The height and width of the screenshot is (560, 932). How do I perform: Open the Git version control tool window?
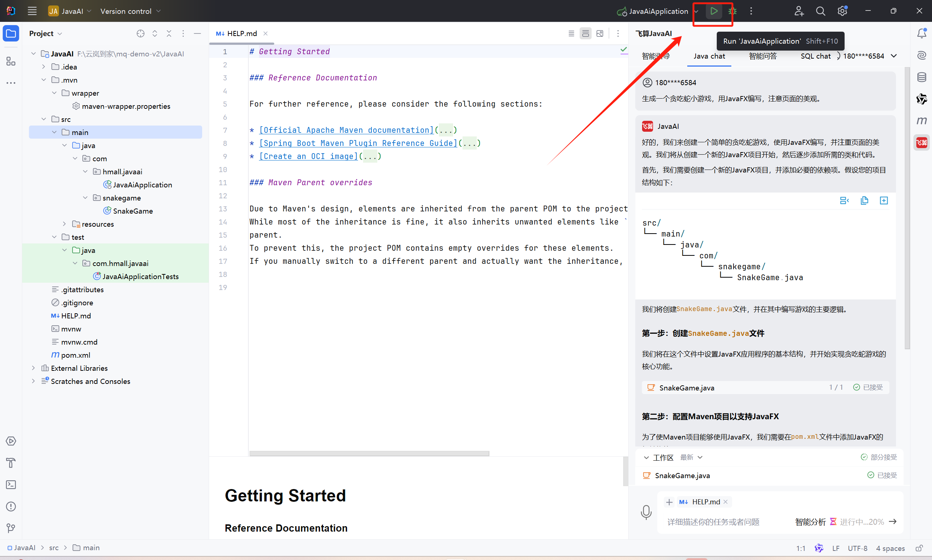click(x=11, y=528)
